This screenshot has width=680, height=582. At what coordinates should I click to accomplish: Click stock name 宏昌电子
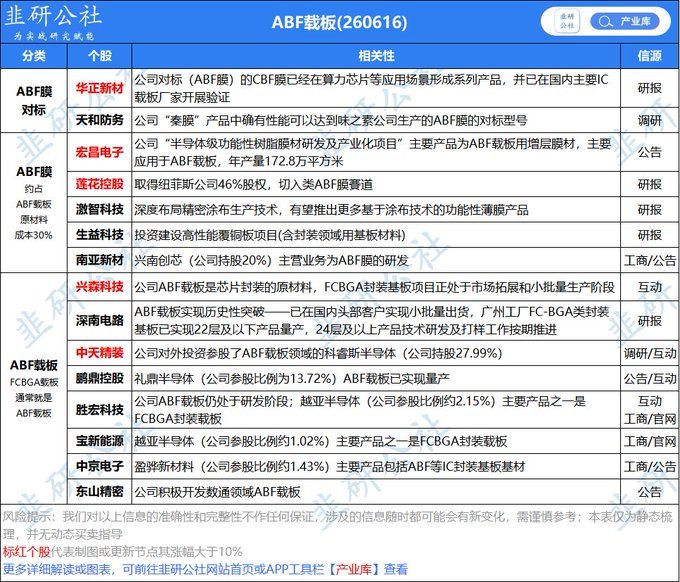[100, 152]
